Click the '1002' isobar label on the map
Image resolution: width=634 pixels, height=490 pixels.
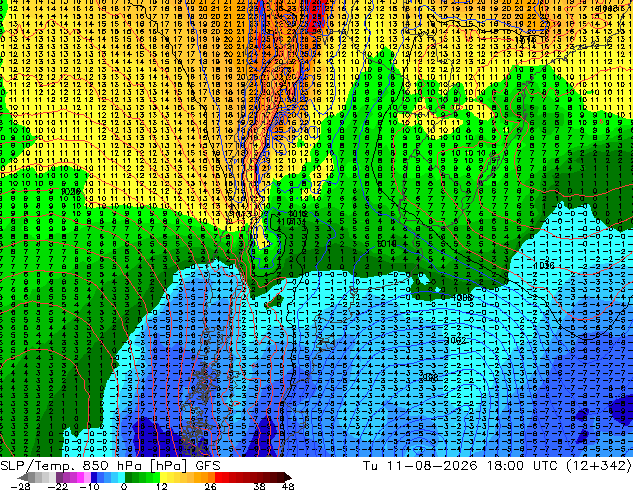[x=455, y=341]
